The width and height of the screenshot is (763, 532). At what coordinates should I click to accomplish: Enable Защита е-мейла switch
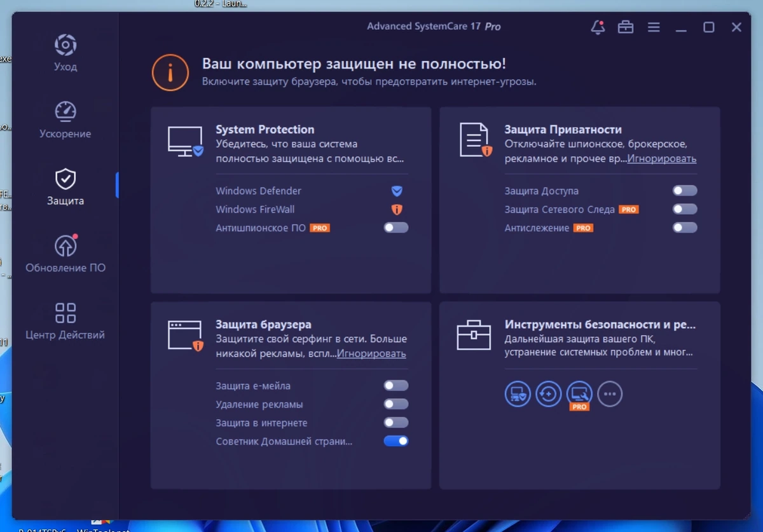396,386
